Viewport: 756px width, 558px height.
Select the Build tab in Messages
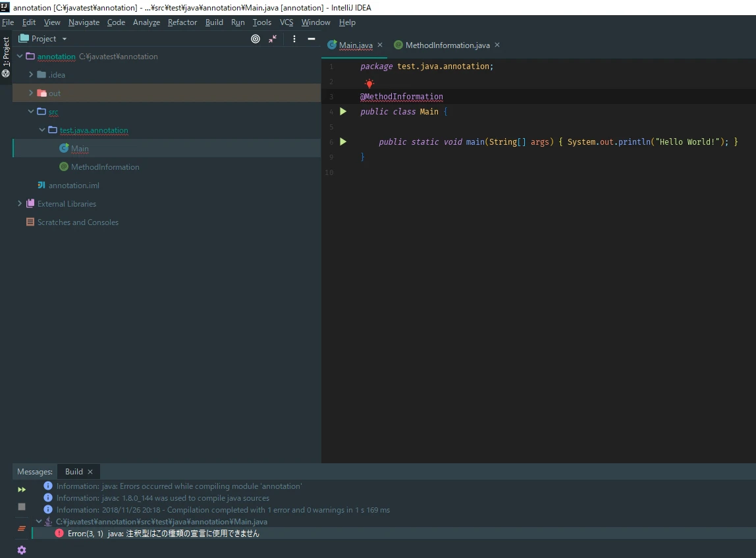point(74,472)
